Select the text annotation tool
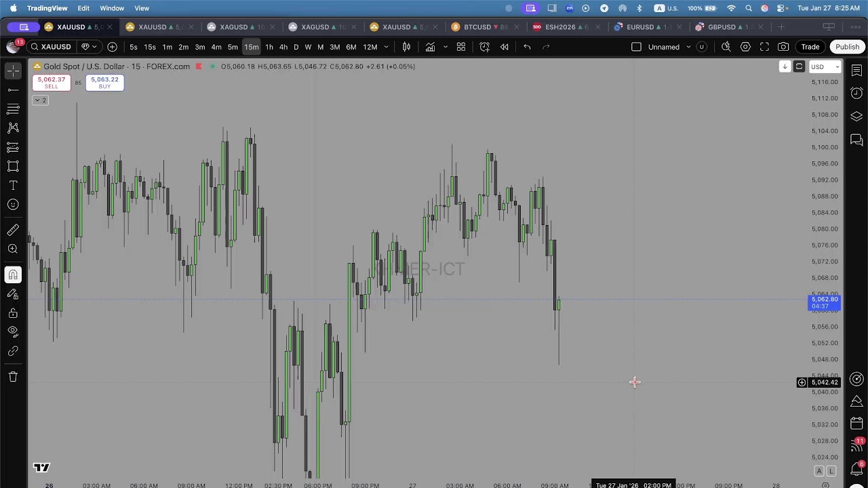868x488 pixels. click(13, 185)
